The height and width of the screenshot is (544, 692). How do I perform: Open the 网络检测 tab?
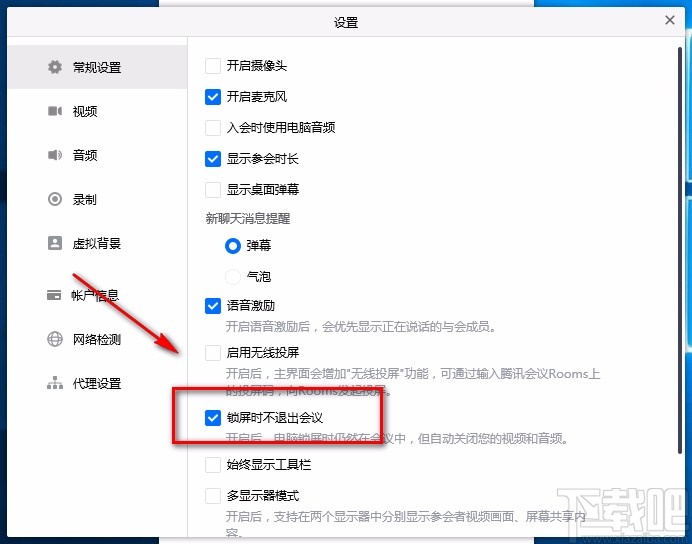tap(97, 339)
